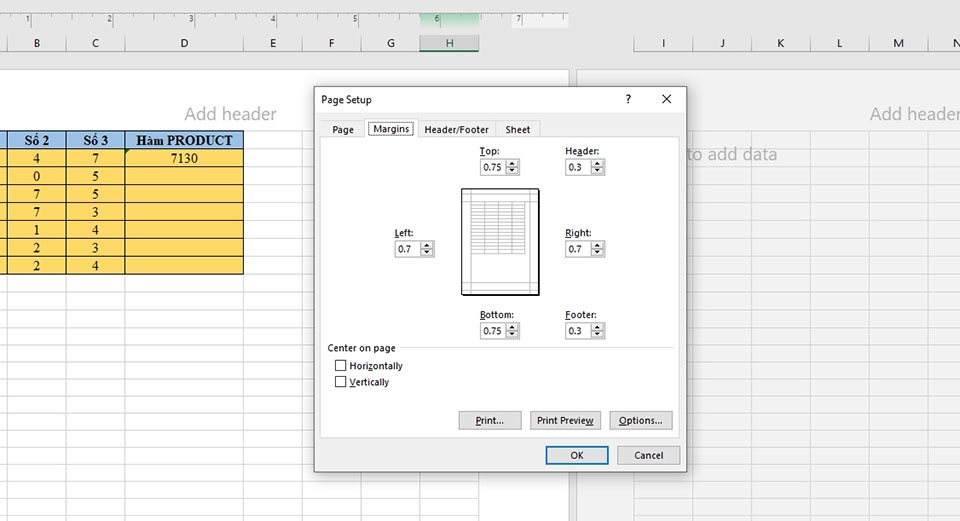Increase the Header margin value
Image resolution: width=960 pixels, height=521 pixels.
click(598, 164)
